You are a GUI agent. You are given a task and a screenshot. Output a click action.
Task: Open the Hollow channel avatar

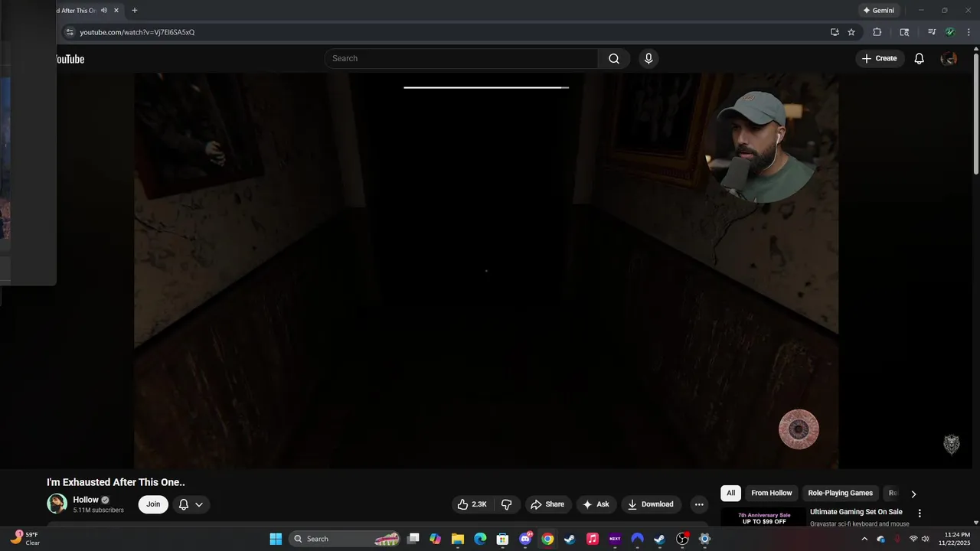pyautogui.click(x=57, y=504)
